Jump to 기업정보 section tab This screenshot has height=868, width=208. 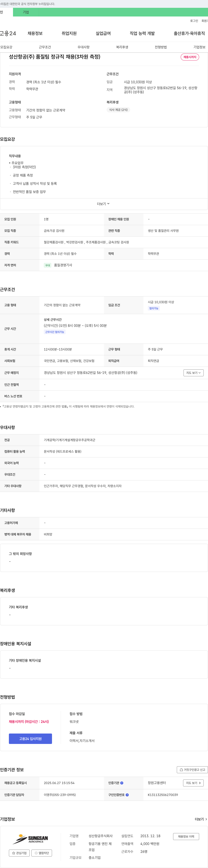click(x=199, y=47)
